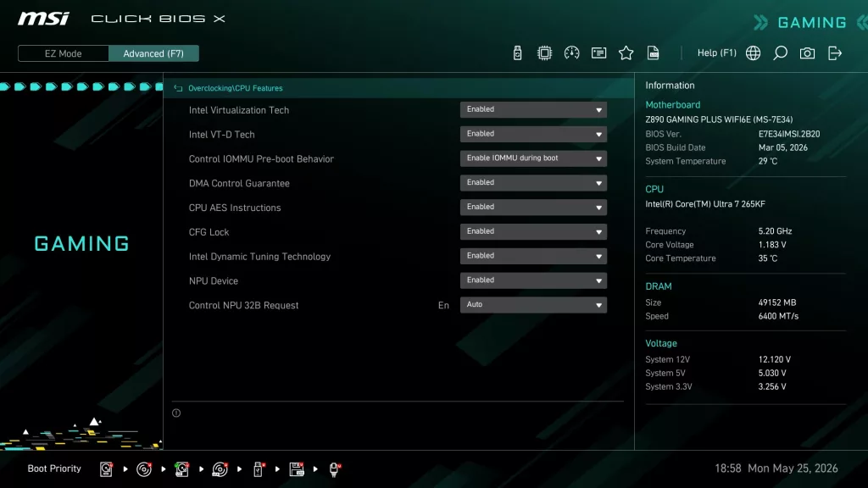
Task: Click the 6400 MT/s DRAM speed
Action: pyautogui.click(x=778, y=317)
